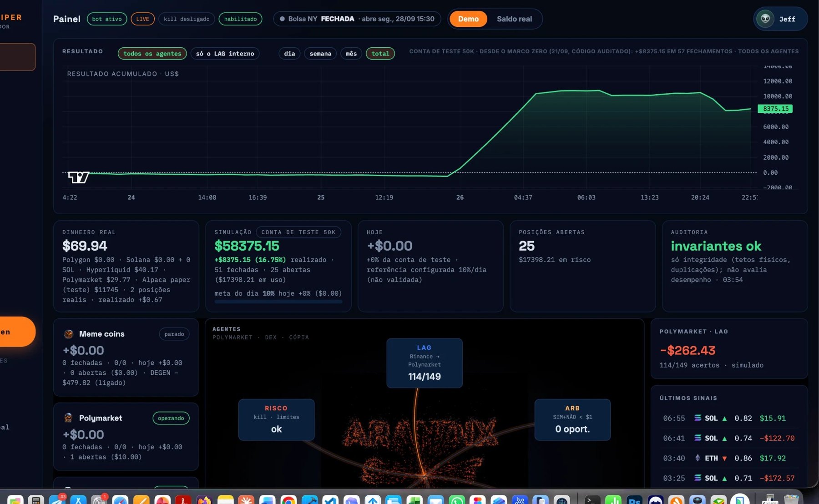The image size is (819, 504).
Task: Open Telegram from the dock
Action: tap(57, 499)
